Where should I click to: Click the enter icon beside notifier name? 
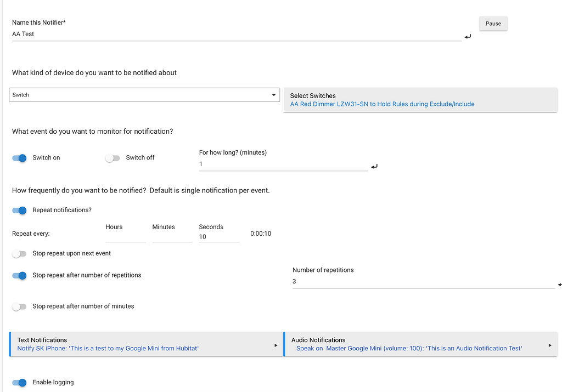(468, 37)
